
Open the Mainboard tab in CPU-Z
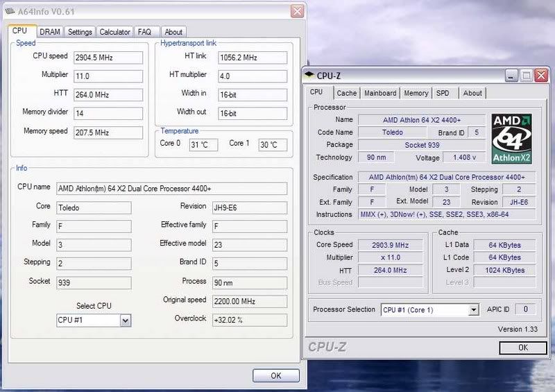(380, 93)
